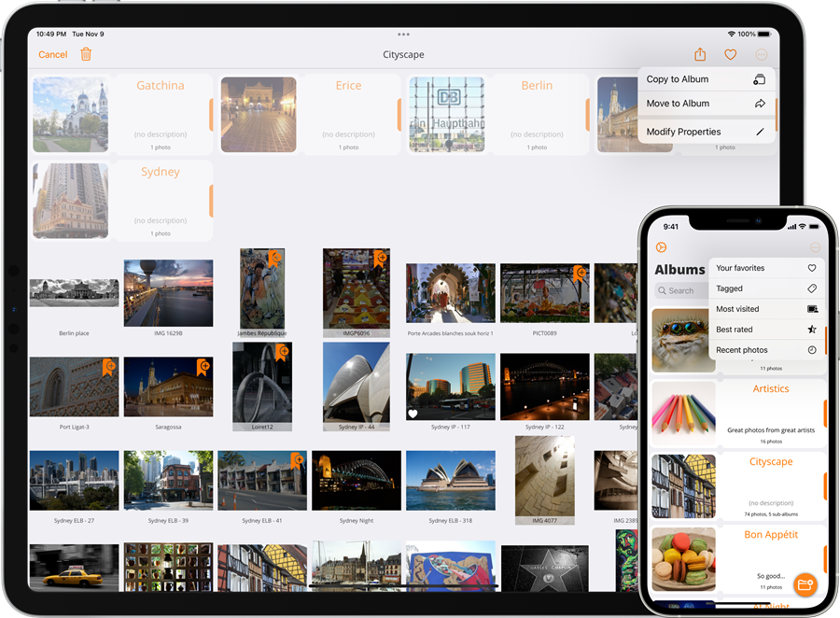Open the Artistics album on the iPhone
This screenshot has width=840, height=618.
739,414
